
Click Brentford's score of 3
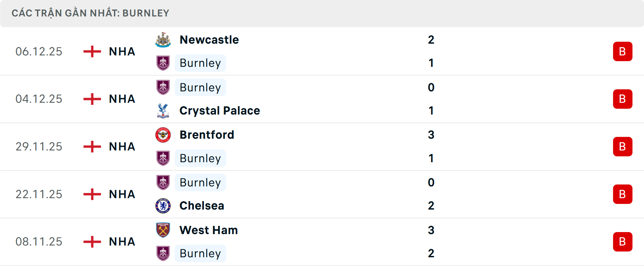coord(431,135)
